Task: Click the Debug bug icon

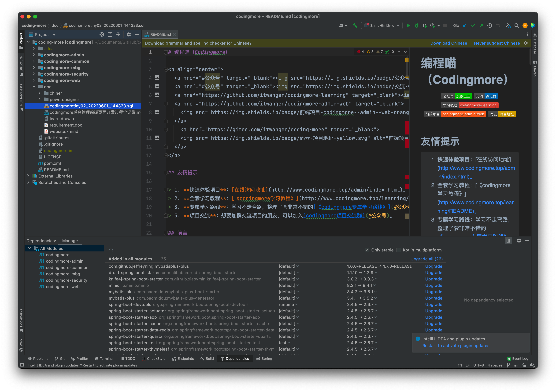Action: coord(416,25)
